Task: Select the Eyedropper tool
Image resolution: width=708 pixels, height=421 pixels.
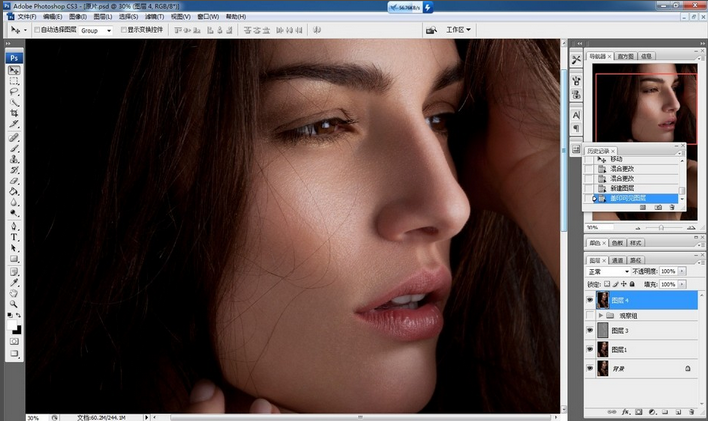Action: [14, 283]
